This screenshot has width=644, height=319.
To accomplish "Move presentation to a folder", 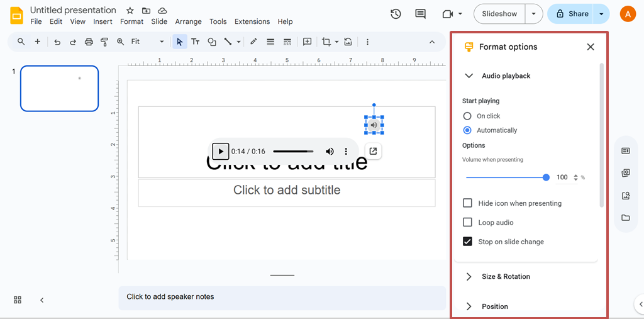I will point(146,11).
